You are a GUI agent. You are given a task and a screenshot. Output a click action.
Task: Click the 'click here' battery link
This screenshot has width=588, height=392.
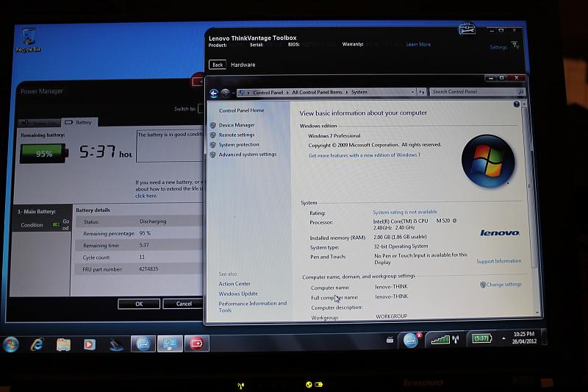(x=146, y=196)
